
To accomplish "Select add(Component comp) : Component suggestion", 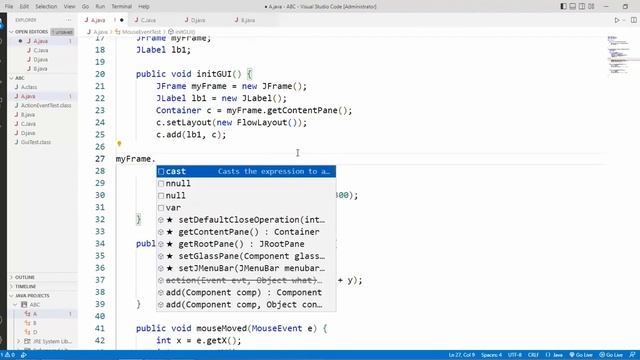I will coord(246,292).
